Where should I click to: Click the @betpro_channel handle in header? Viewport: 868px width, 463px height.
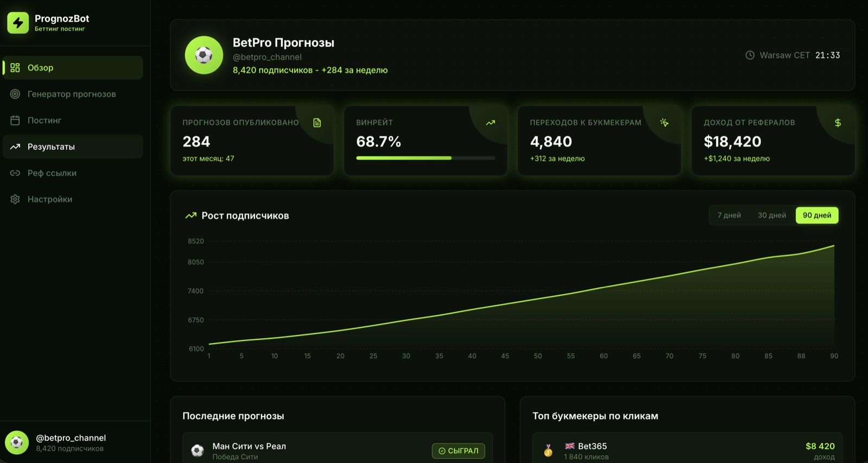267,57
